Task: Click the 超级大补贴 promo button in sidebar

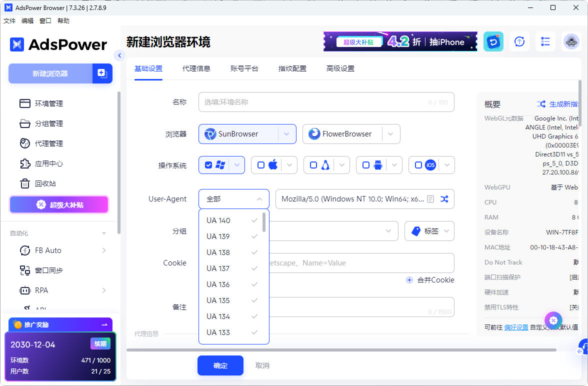Action: pos(59,205)
